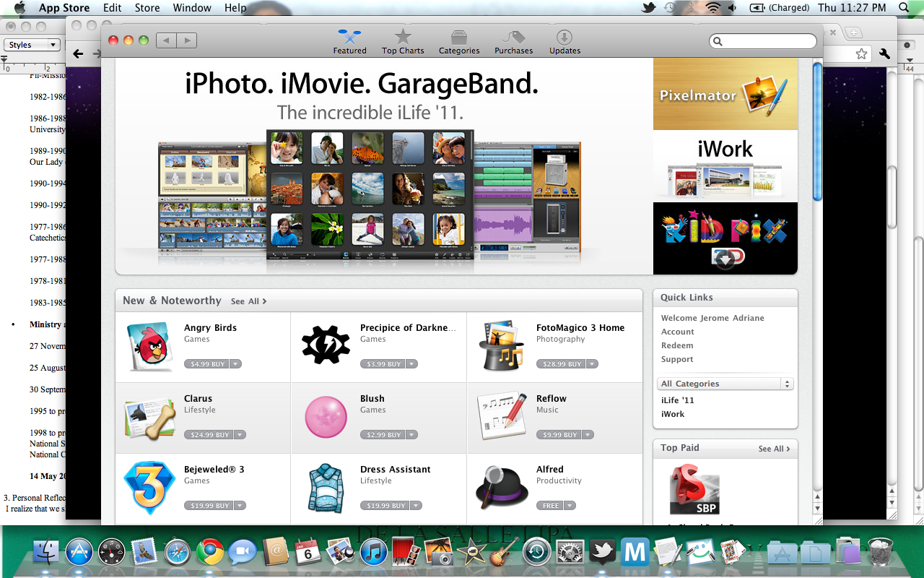
Task: Open Finder from the Dock
Action: [x=45, y=552]
